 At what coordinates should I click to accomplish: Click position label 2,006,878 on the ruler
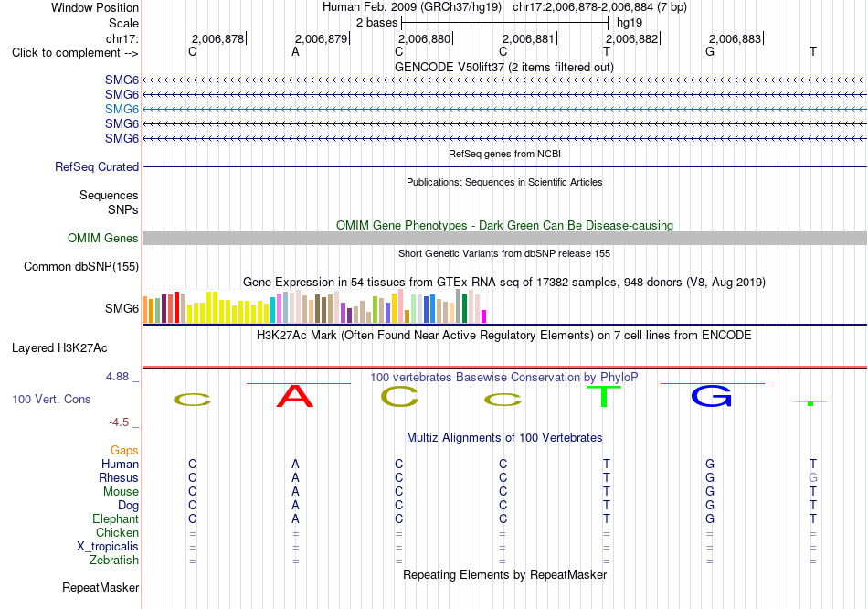pyautogui.click(x=217, y=38)
